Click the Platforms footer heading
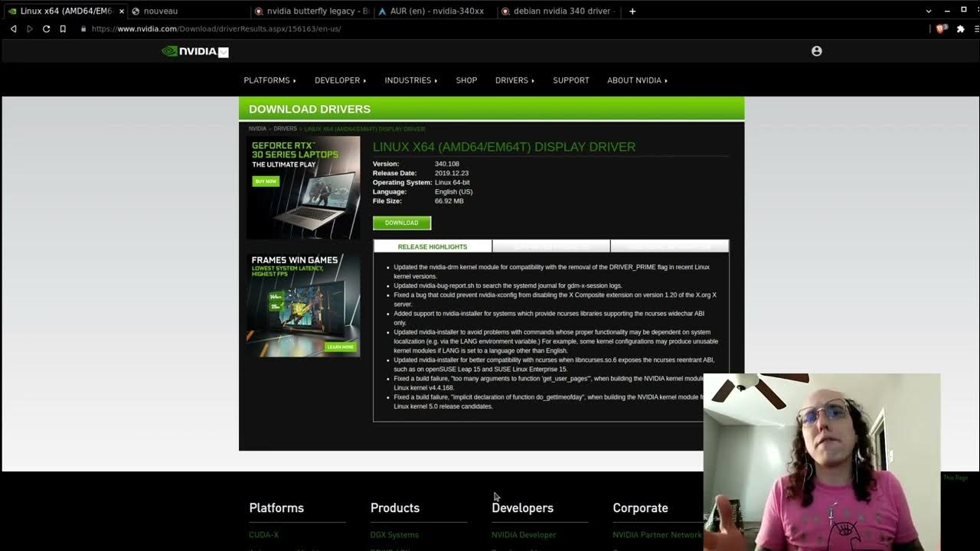The width and height of the screenshot is (980, 551). click(x=276, y=508)
